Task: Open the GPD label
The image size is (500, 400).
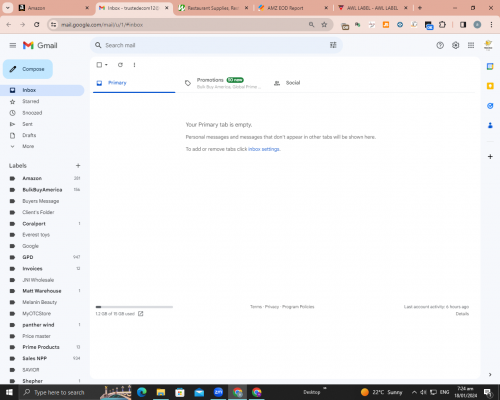Action: coord(28,257)
